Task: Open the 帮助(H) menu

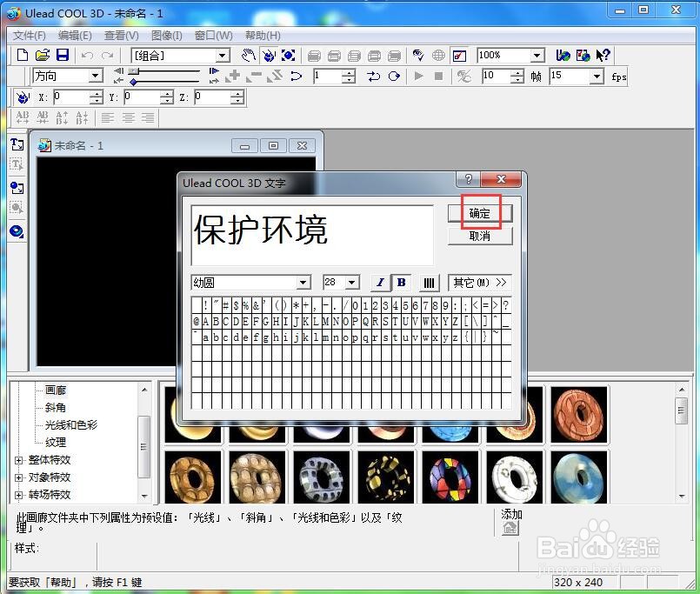Action: click(263, 36)
